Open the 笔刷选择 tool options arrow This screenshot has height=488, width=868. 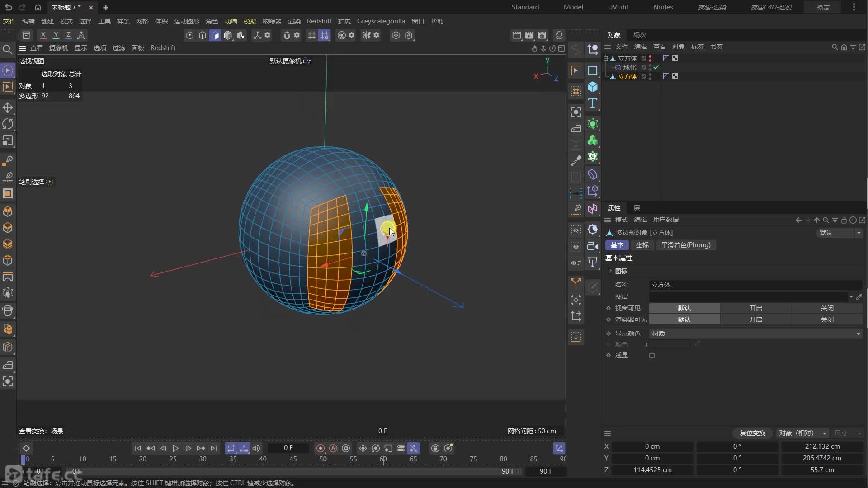tap(50, 182)
